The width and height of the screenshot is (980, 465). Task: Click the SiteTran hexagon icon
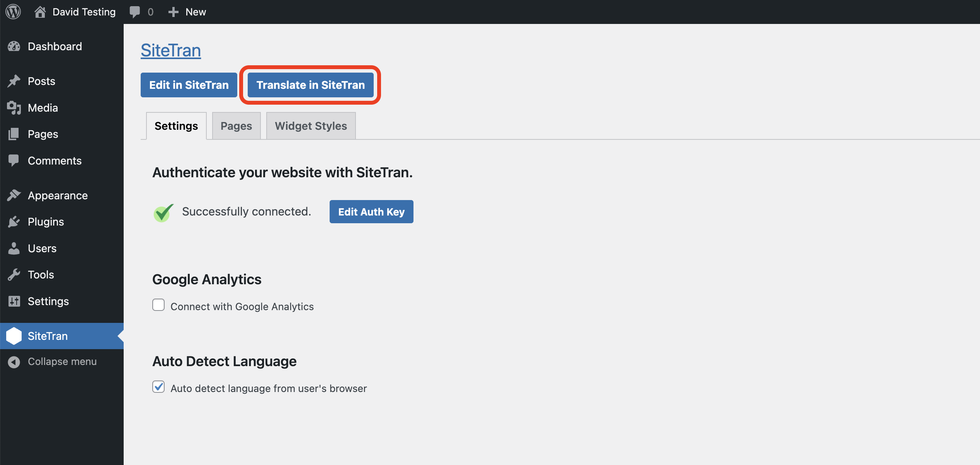tap(14, 336)
